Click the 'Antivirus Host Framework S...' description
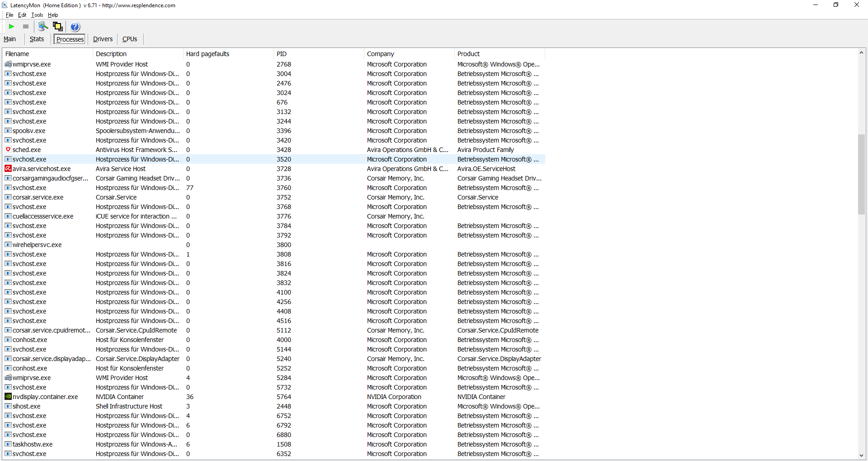Screen dimensions: 868x461 click(137, 150)
